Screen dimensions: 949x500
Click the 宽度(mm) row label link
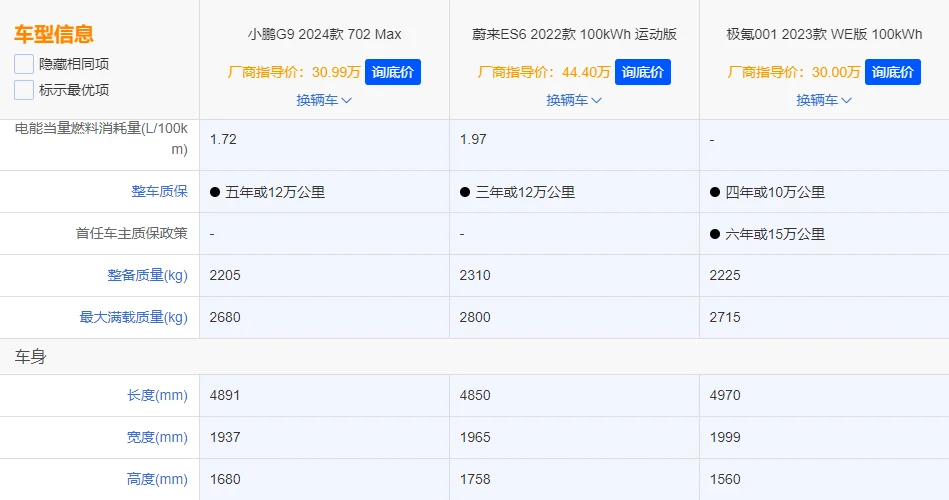click(x=157, y=437)
